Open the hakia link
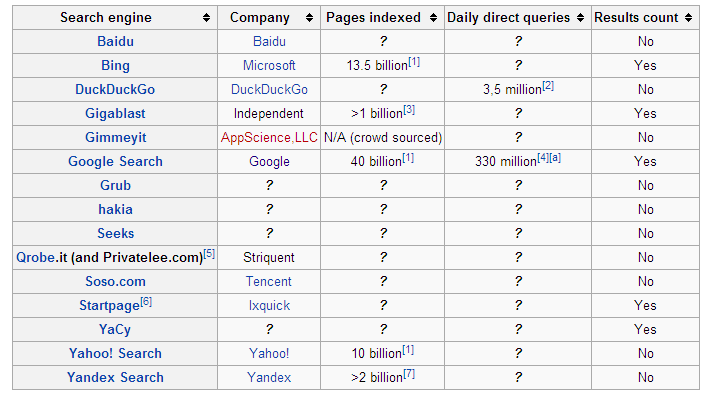Screen dimensions: 712x395 click(115, 209)
